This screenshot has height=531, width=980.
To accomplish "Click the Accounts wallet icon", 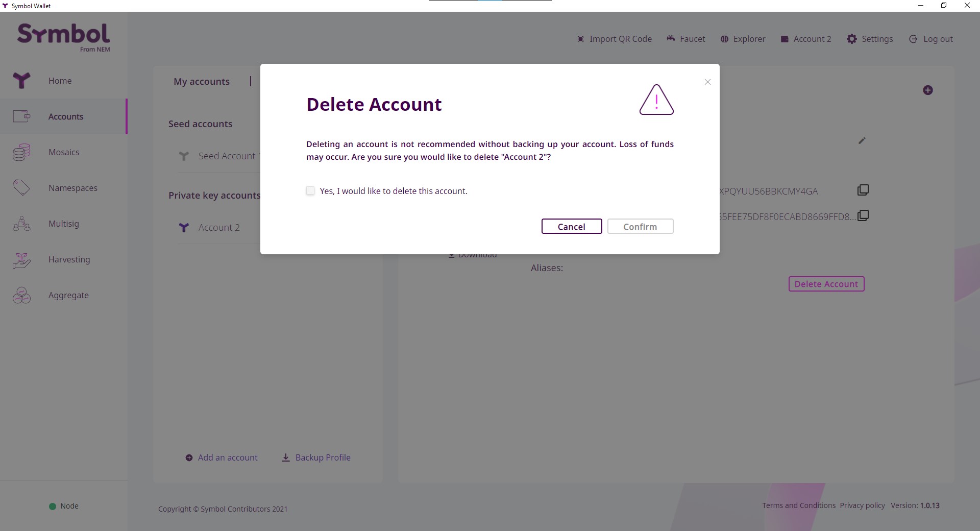I will [21, 116].
